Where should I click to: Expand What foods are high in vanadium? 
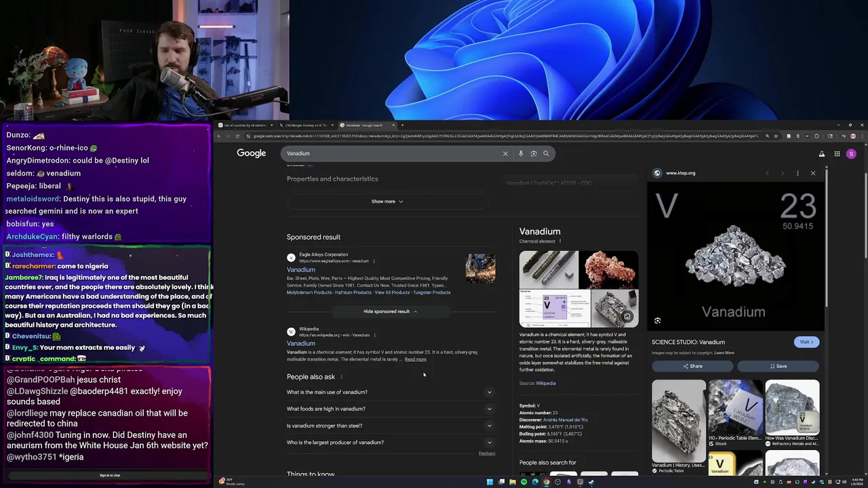pos(391,409)
